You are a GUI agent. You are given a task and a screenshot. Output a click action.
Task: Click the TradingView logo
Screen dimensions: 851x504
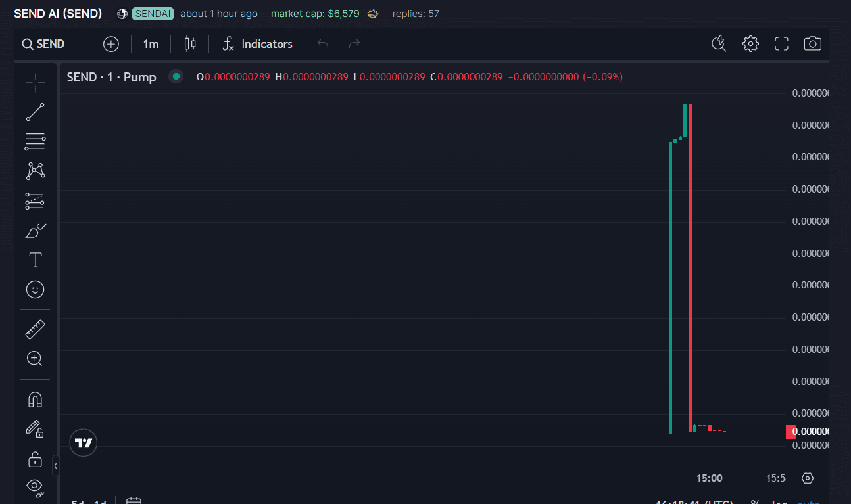[84, 443]
